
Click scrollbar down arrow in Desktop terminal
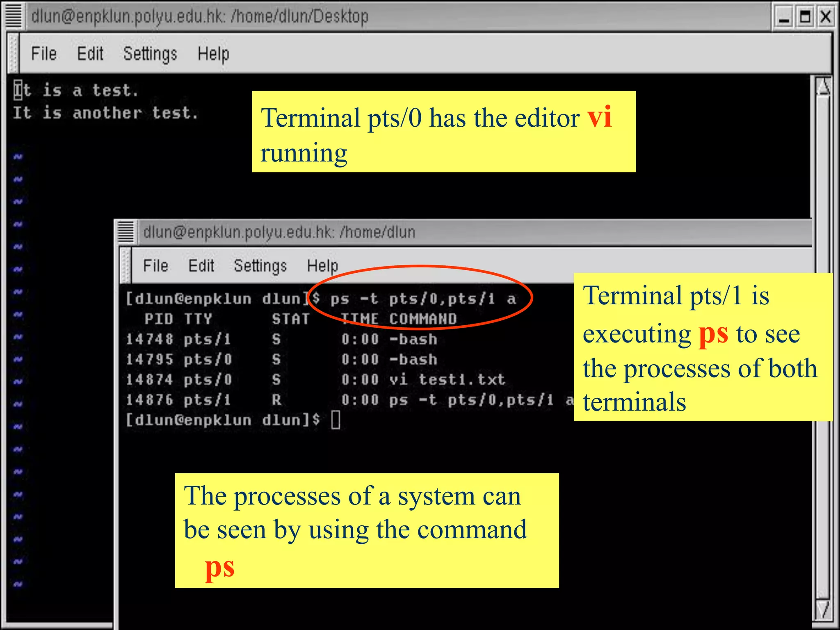(823, 609)
